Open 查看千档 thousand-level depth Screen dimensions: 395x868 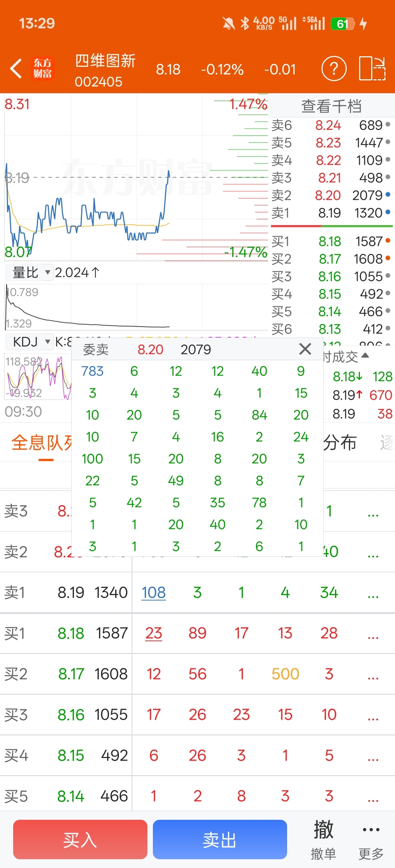(x=331, y=106)
